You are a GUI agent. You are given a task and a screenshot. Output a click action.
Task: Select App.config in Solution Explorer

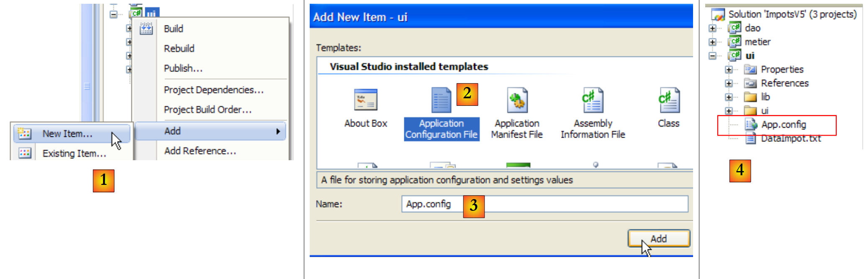point(783,125)
